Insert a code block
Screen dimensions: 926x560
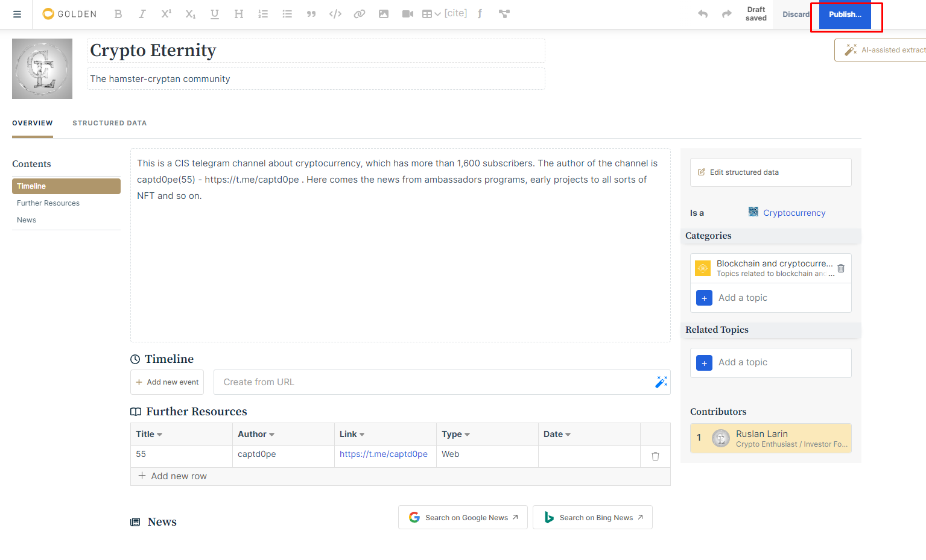coord(335,14)
